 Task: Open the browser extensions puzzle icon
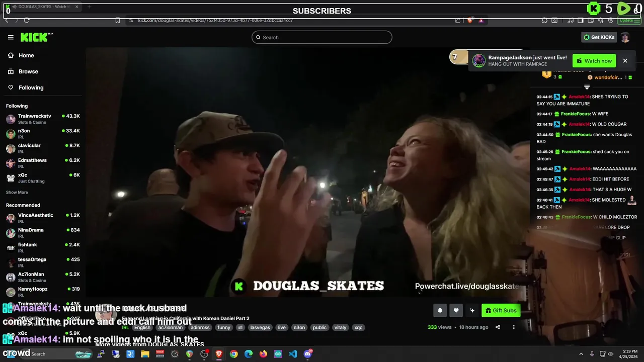point(544,20)
